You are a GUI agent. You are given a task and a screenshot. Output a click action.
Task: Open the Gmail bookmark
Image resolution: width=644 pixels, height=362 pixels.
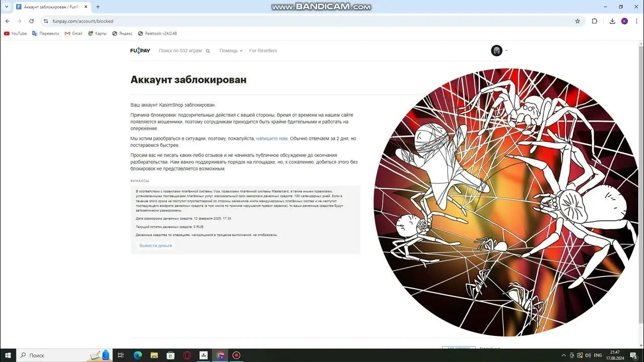[x=73, y=34]
